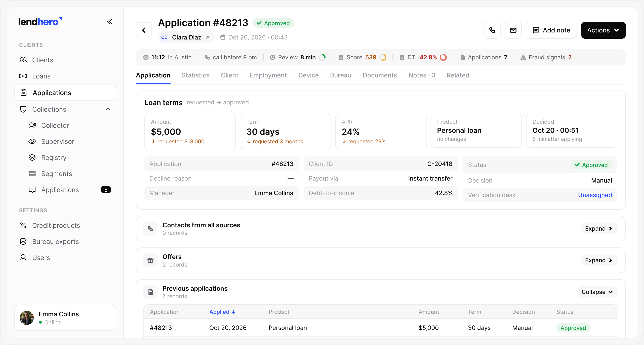Viewport: 644px width, 345px height.
Task: Collapse the sidebar with double-chevron icon
Action: (109, 21)
